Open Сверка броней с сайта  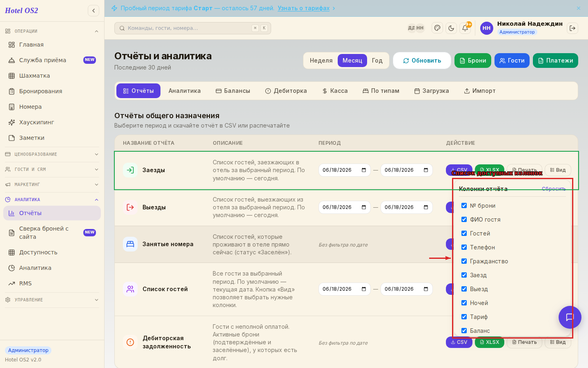[x=52, y=233]
